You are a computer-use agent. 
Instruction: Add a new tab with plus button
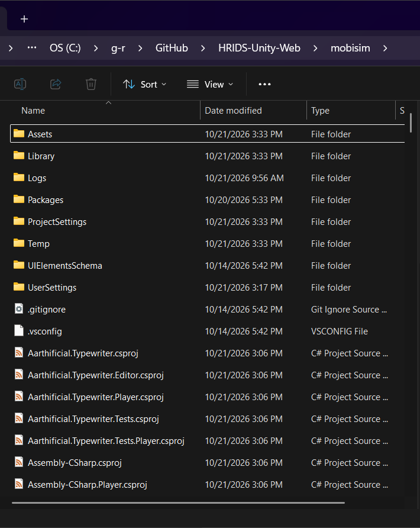pyautogui.click(x=24, y=19)
